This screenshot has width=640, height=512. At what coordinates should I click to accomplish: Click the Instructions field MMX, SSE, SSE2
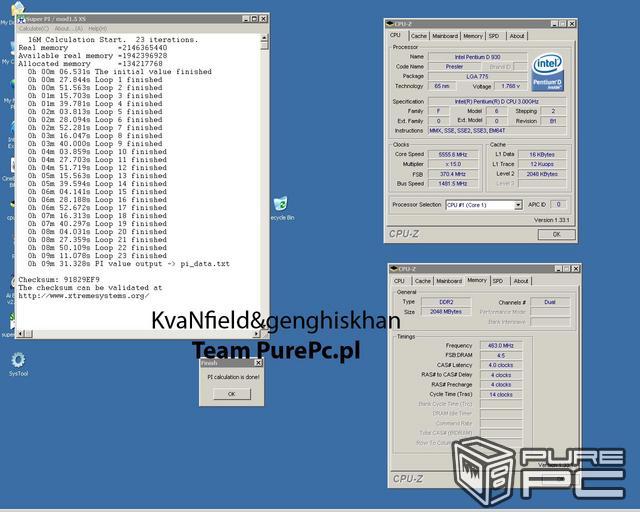point(497,131)
